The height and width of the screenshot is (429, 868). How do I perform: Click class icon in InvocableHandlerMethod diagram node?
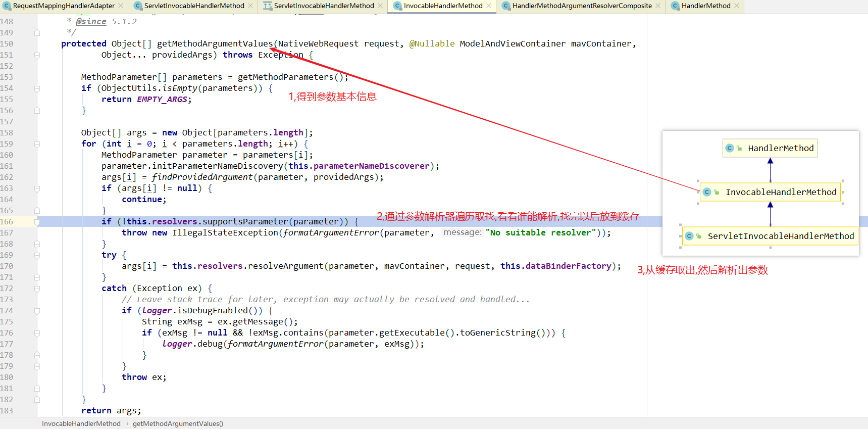click(x=707, y=192)
